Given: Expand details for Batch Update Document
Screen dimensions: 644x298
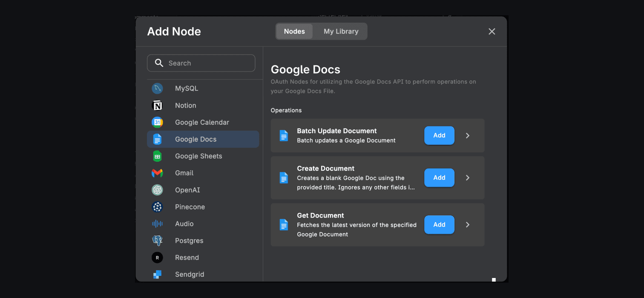Looking at the screenshot, I should 467,135.
